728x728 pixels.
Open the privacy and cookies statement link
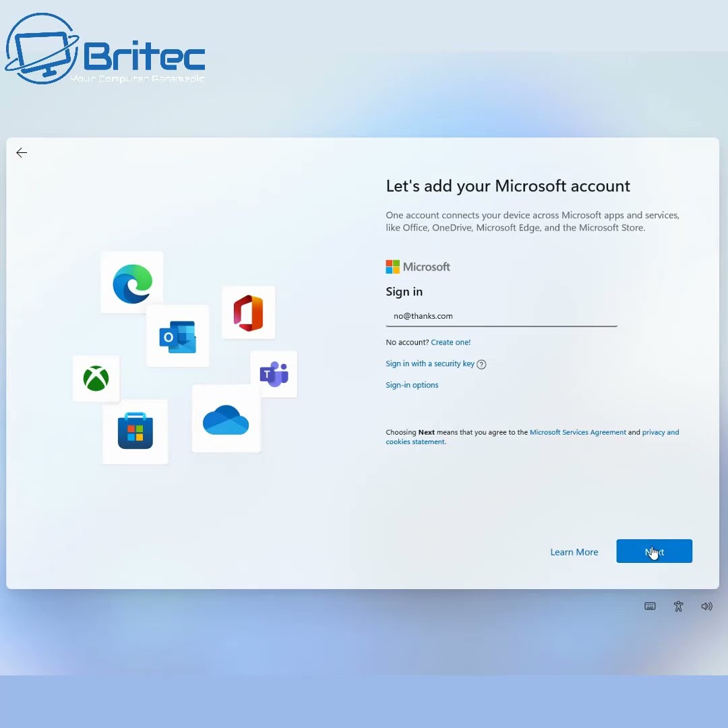tap(532, 437)
